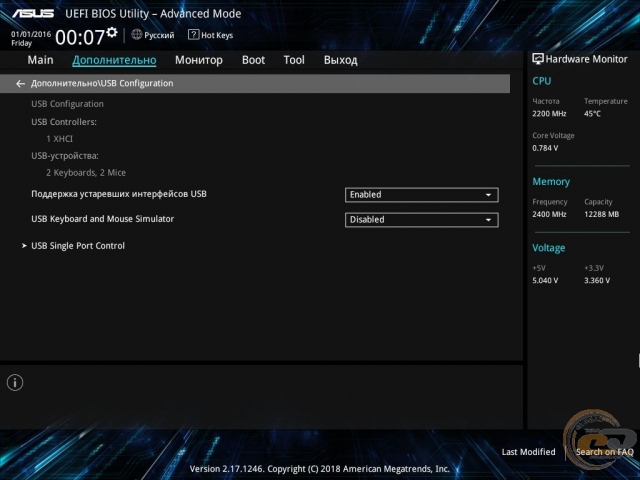Click the USB-устройства: label
The width and height of the screenshot is (640, 480).
[64, 156]
